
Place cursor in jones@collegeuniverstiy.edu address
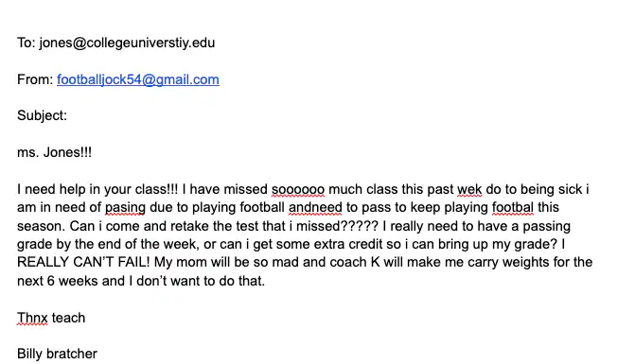[x=127, y=43]
